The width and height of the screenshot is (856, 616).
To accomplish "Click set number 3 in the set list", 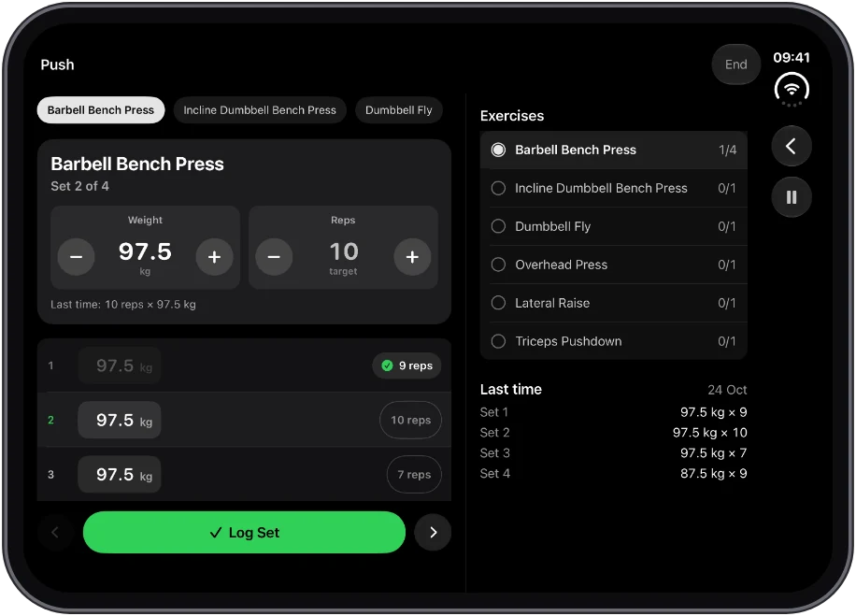I will tap(50, 475).
